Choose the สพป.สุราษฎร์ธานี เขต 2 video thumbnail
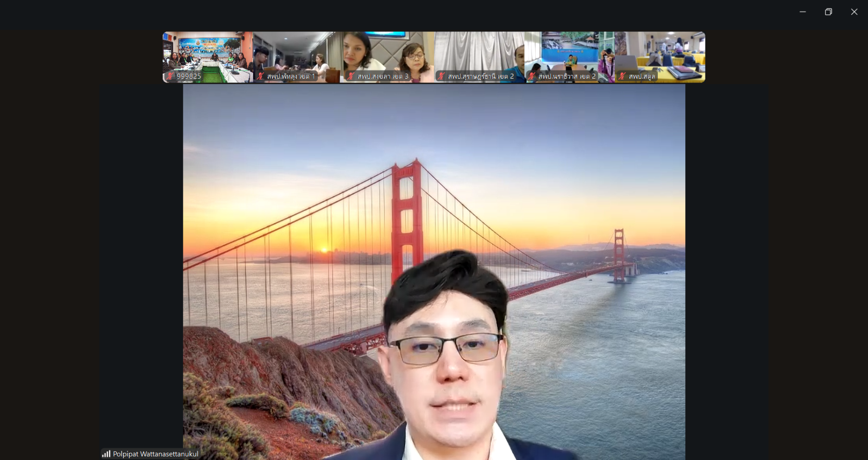868x460 pixels. tap(479, 53)
